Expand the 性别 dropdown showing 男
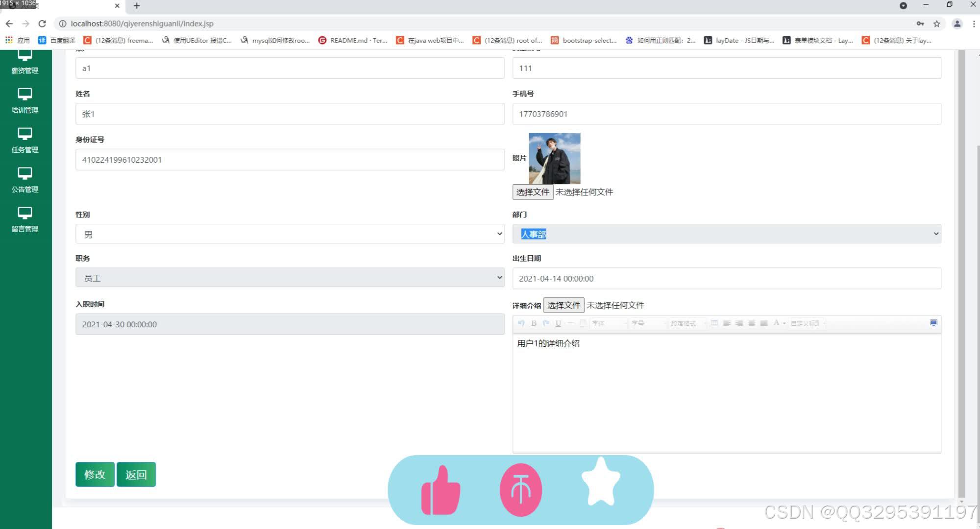 click(x=290, y=234)
